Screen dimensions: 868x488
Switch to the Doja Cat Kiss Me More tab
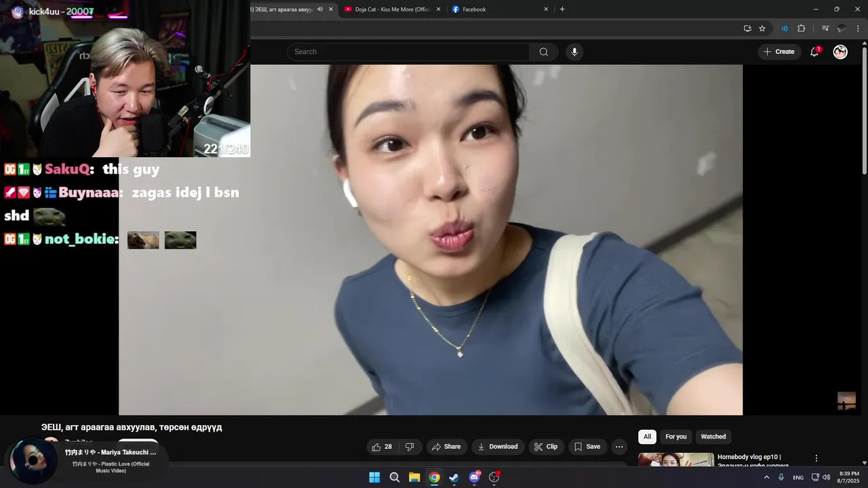(392, 9)
